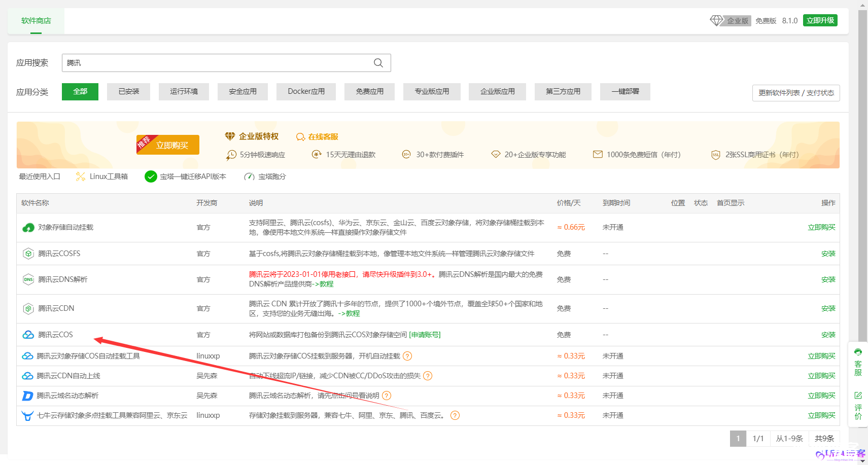Viewport: 868px width, 465px height.
Task: Click the search magnifier icon
Action: coord(378,63)
